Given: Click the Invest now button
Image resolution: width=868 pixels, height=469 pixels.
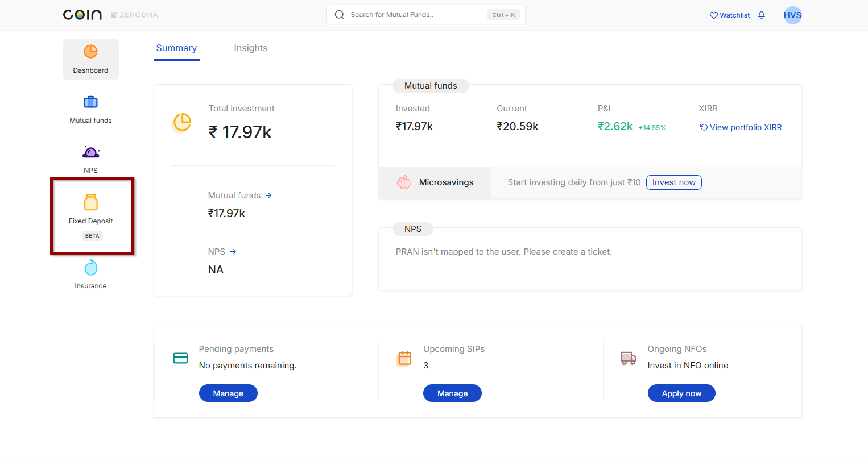Looking at the screenshot, I should (x=673, y=182).
